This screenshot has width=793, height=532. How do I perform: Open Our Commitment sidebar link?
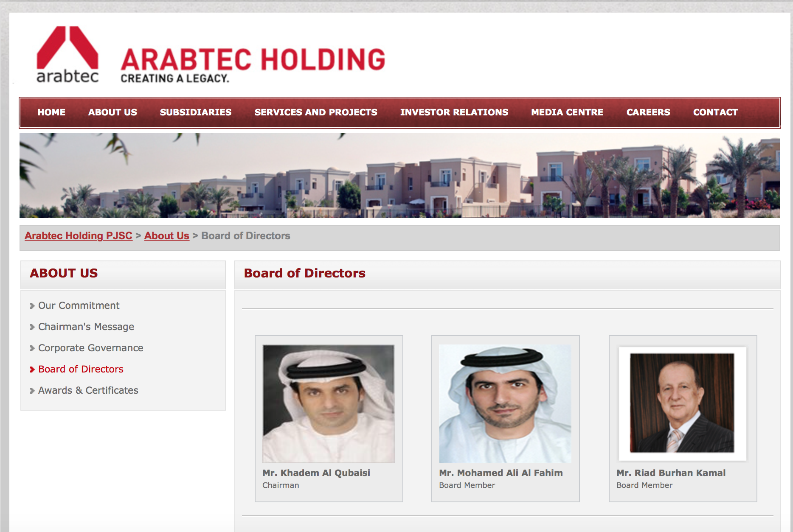tap(79, 305)
